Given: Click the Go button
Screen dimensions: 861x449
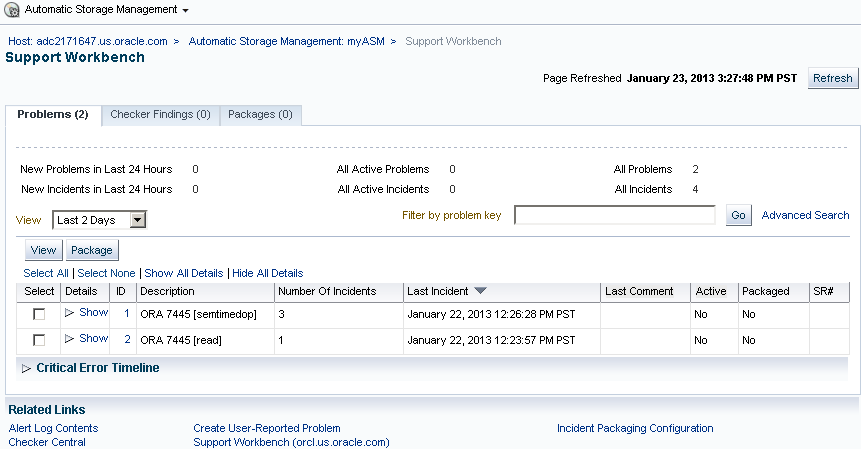Looking at the screenshot, I should (739, 215).
